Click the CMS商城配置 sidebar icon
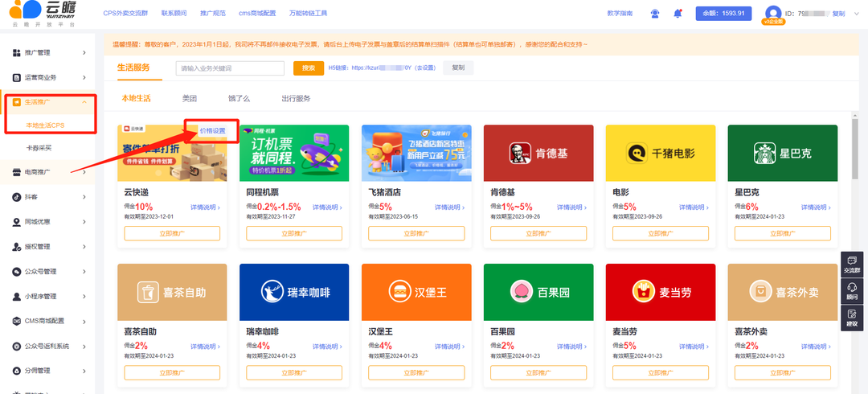The image size is (868, 394). pos(16,321)
